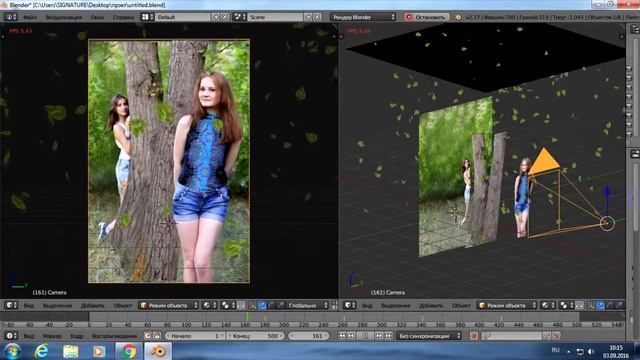640x360 pixels.
Task: Open the Окно menu
Action: point(97,17)
